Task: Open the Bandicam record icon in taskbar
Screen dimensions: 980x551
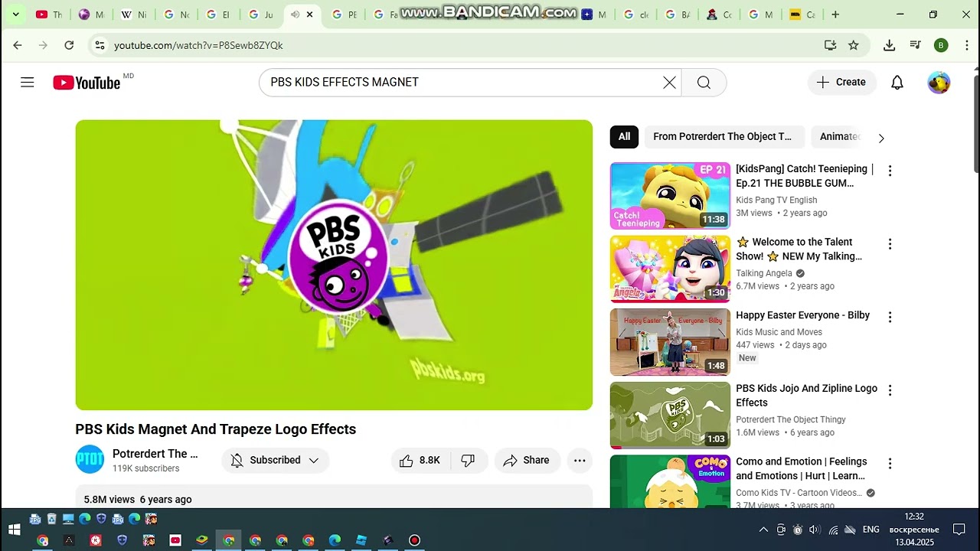Action: [414, 540]
